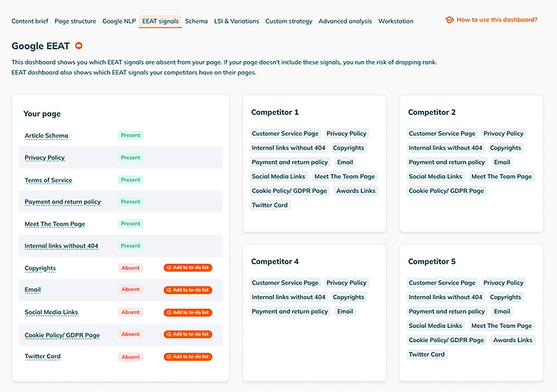Open the Custom strategy tab
The width and height of the screenshot is (557, 392).
pyautogui.click(x=289, y=21)
